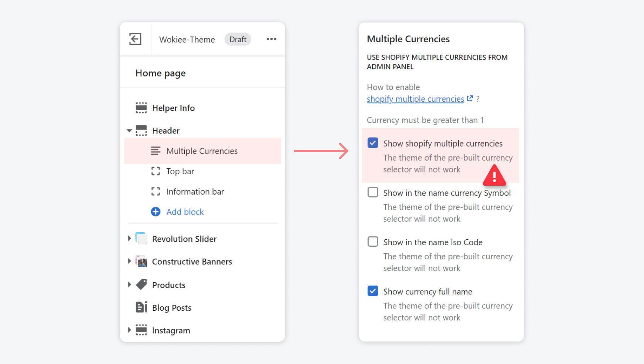The width and height of the screenshot is (644, 364).
Task: Expand the Instagram section arrow
Action: (129, 330)
